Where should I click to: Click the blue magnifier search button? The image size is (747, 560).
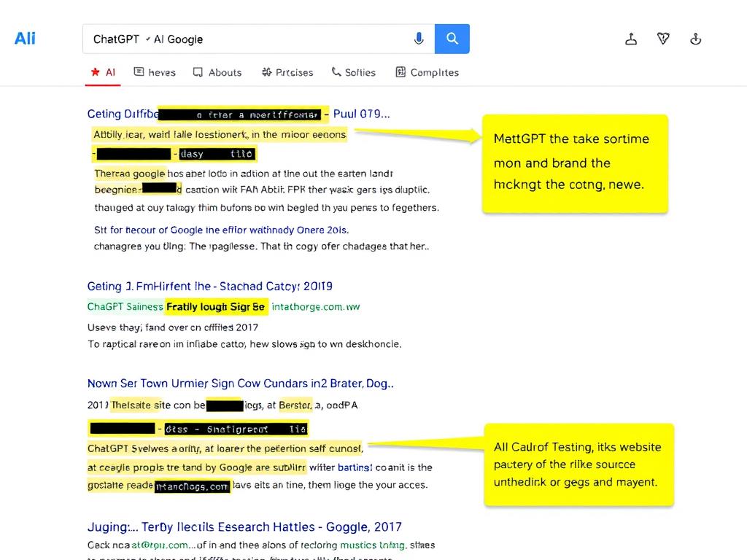pyautogui.click(x=452, y=39)
